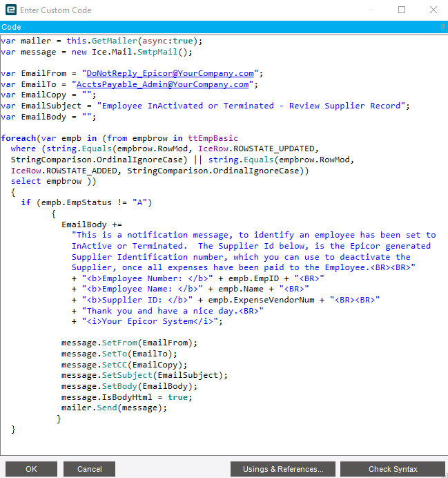Screen dimensions: 448x478
Task: Click the Code panel header
Action: tap(224, 27)
